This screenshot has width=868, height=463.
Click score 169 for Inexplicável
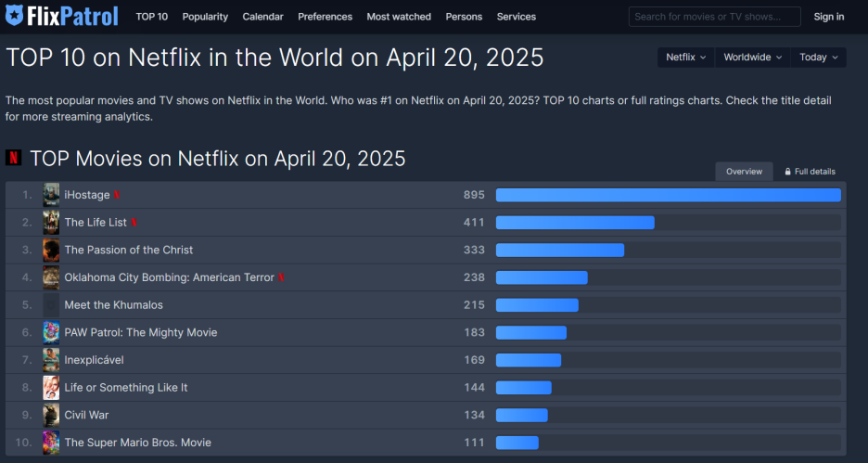pos(475,360)
